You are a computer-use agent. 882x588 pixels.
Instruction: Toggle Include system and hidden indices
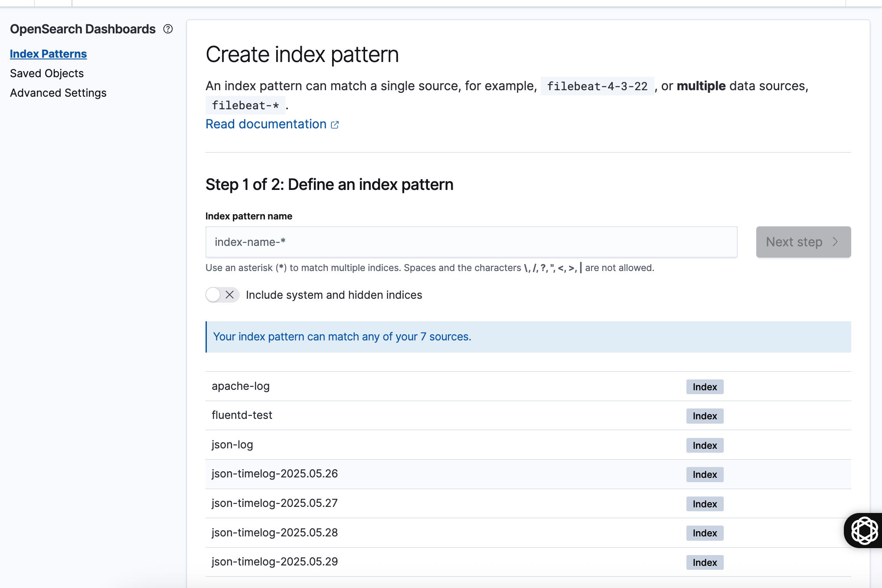(x=222, y=295)
